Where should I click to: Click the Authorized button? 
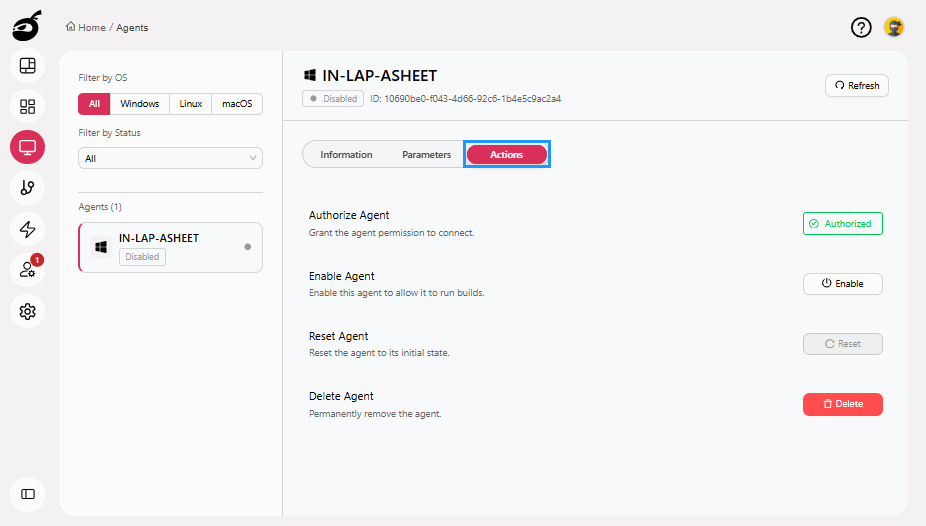[x=843, y=224]
